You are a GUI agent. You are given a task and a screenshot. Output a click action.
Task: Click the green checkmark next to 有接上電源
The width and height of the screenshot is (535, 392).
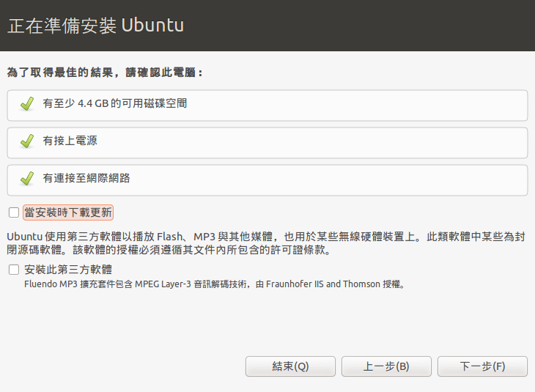pyautogui.click(x=27, y=141)
